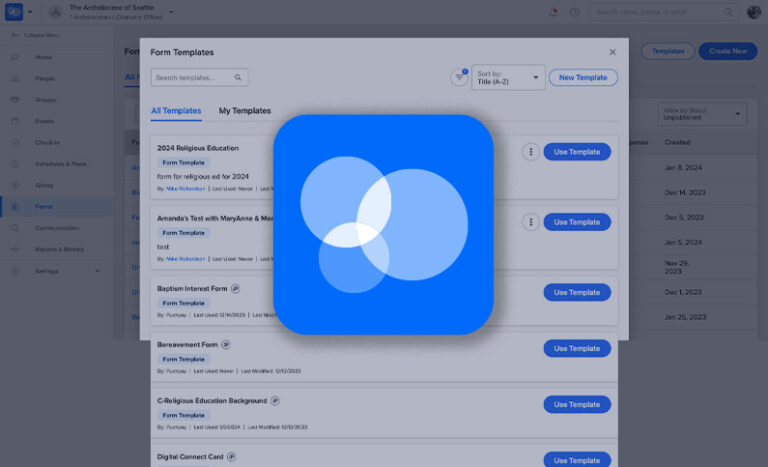Click the large blue circles app logo
The image size is (768, 467).
tap(383, 224)
